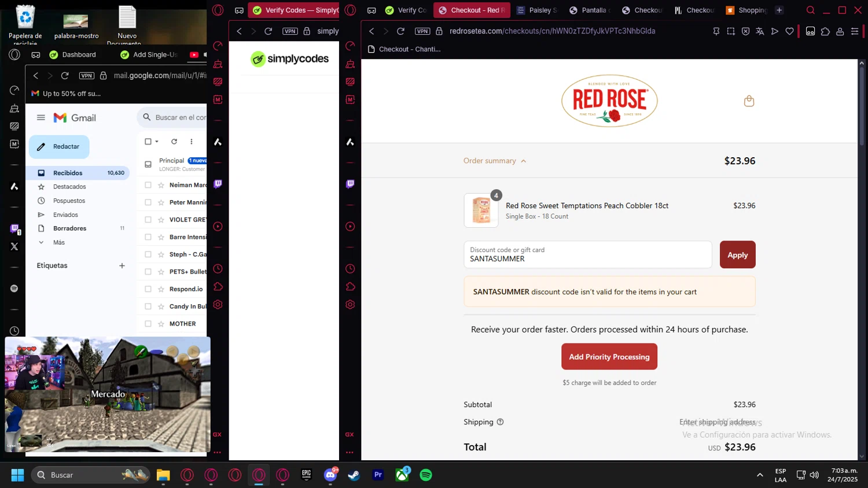This screenshot has width=868, height=488.
Task: Show hidden system tray icons
Action: click(x=759, y=475)
